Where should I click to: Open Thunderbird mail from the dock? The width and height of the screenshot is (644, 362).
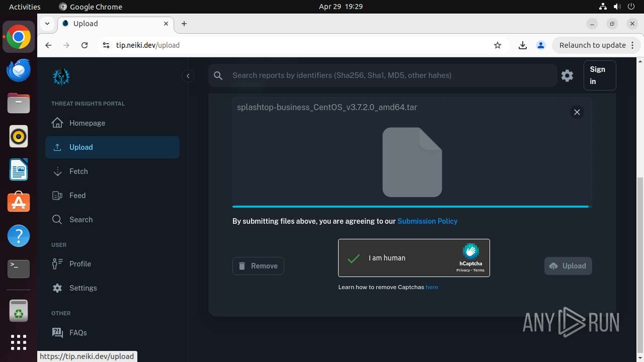point(19,70)
